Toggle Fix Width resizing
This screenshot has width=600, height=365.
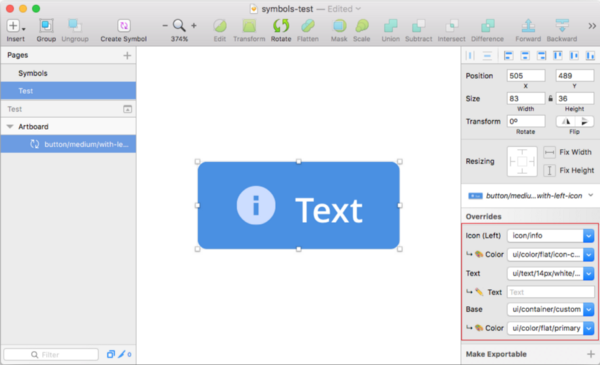pos(549,152)
